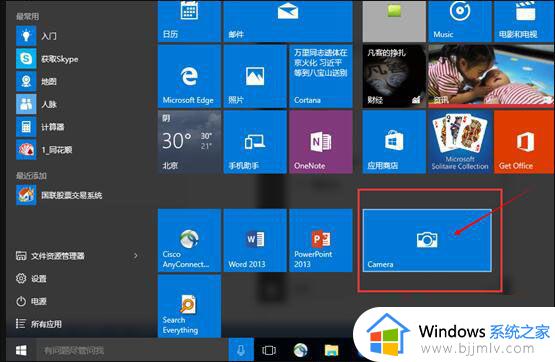Open the Cortana news tile
This screenshot has width=555, height=362.
coord(321,76)
